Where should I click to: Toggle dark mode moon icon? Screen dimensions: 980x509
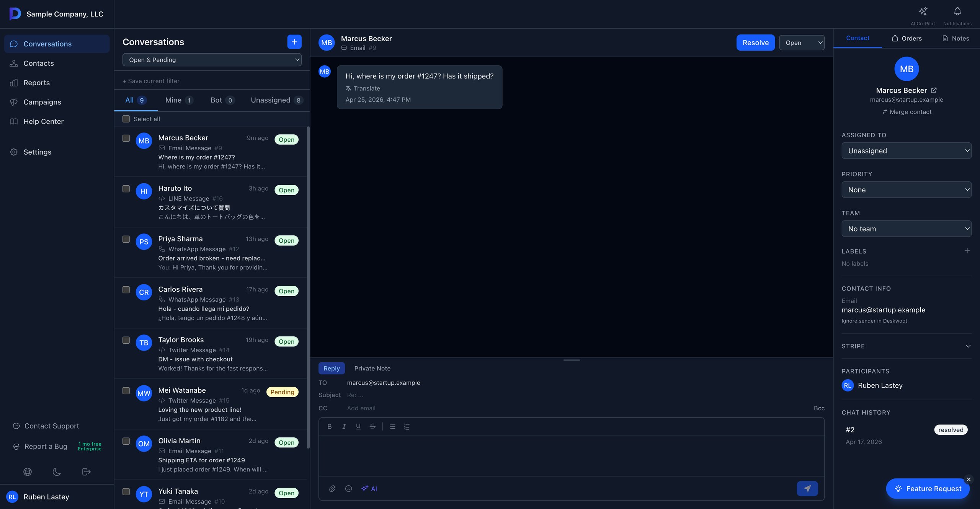[x=57, y=472]
